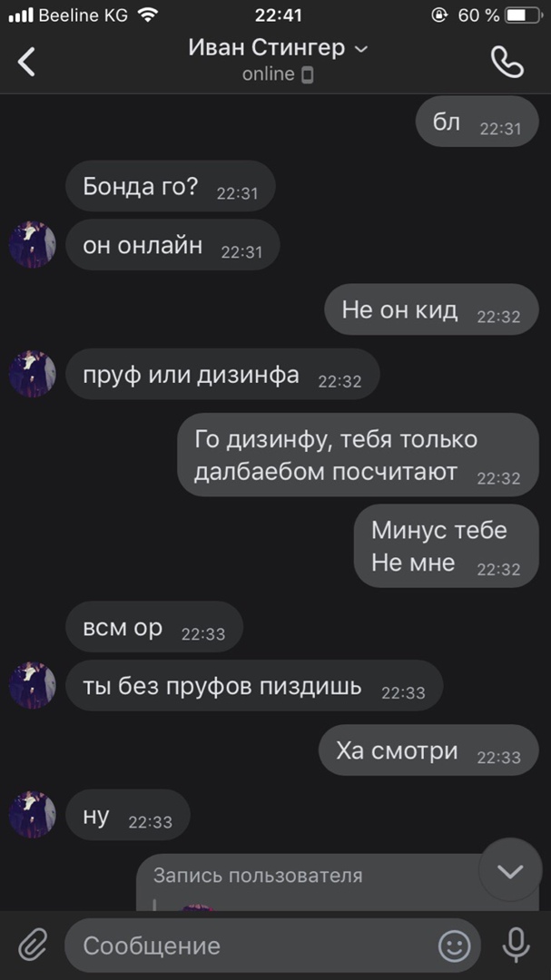Open the 'Запись пользователя' attached post

(x=338, y=883)
